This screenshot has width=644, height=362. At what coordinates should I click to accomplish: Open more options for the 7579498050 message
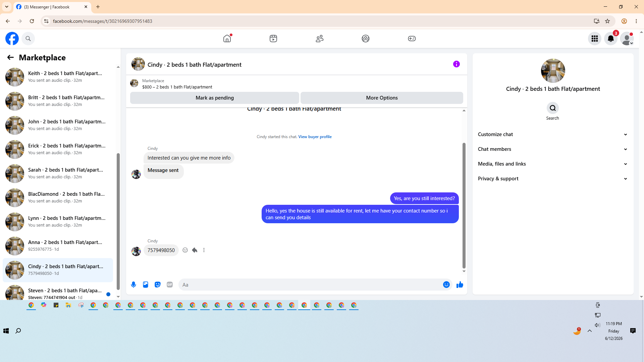(204, 250)
